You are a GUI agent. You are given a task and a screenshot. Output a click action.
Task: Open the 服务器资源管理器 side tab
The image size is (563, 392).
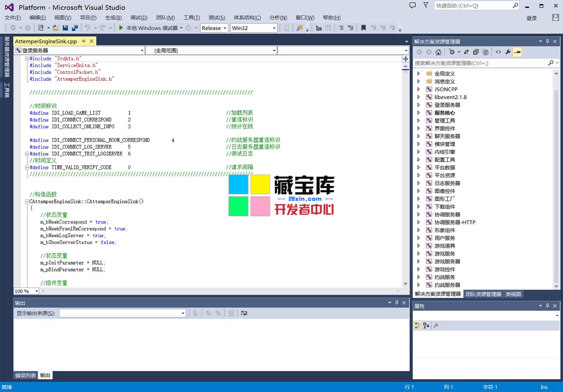[6, 57]
